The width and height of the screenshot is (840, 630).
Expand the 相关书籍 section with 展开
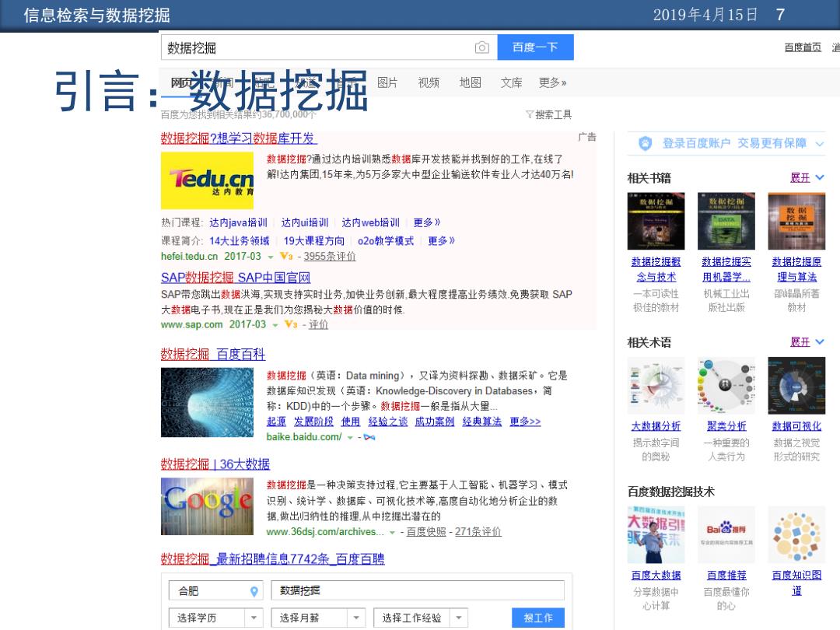[x=807, y=178]
